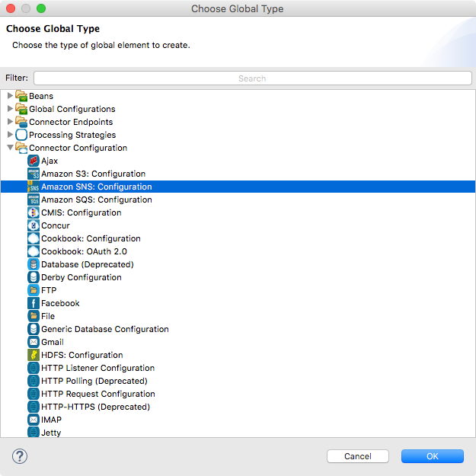Close the dialog with red button
The image size is (476, 476).
tap(11, 8)
